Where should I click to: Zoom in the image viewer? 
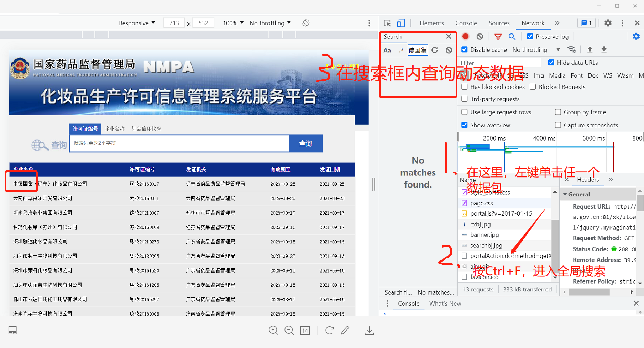tap(273, 330)
